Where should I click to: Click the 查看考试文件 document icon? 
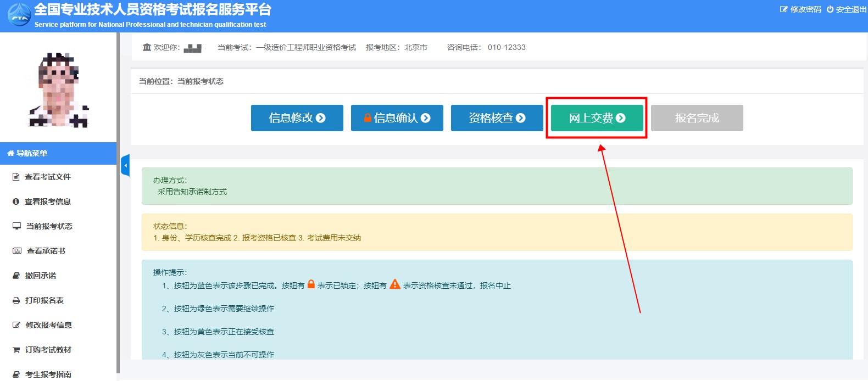16,177
